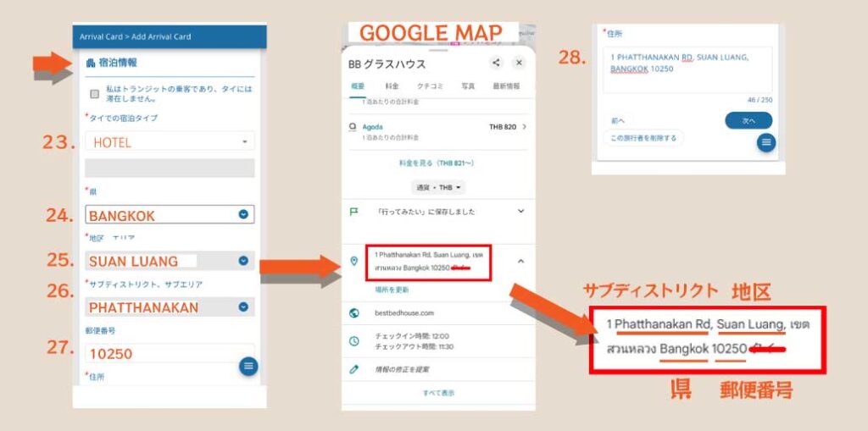Viewport: 868px width, 431px height.
Task: Click the green flag saved-place icon
Action: [x=353, y=212]
